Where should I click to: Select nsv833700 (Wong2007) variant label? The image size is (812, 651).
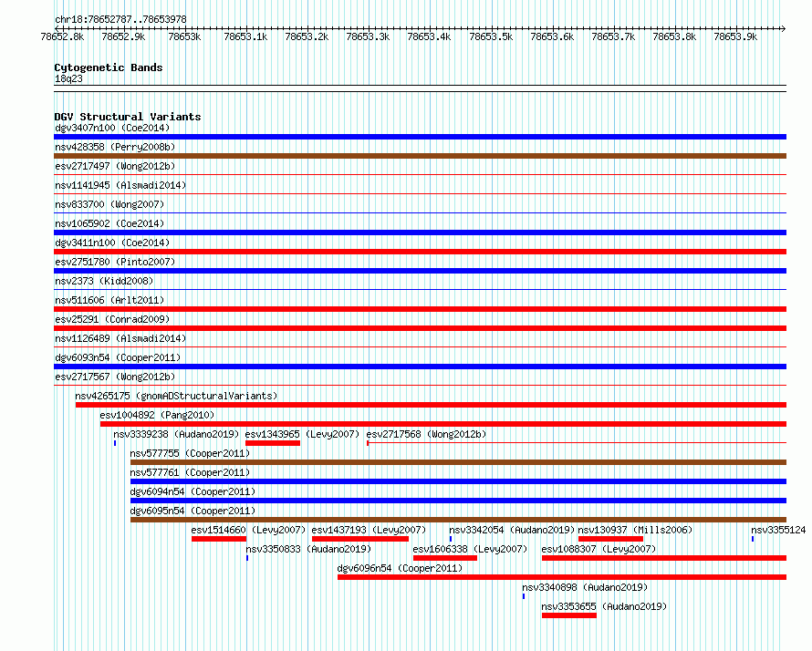click(109, 204)
